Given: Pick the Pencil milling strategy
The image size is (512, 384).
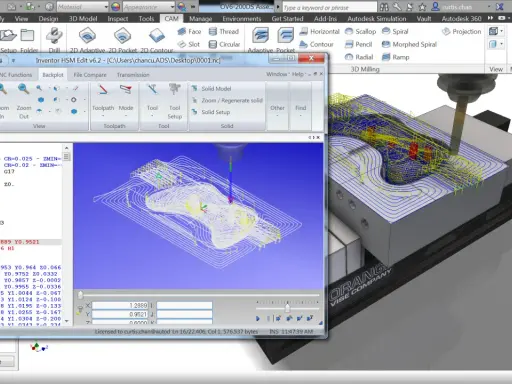Looking at the screenshot, I should [359, 44].
